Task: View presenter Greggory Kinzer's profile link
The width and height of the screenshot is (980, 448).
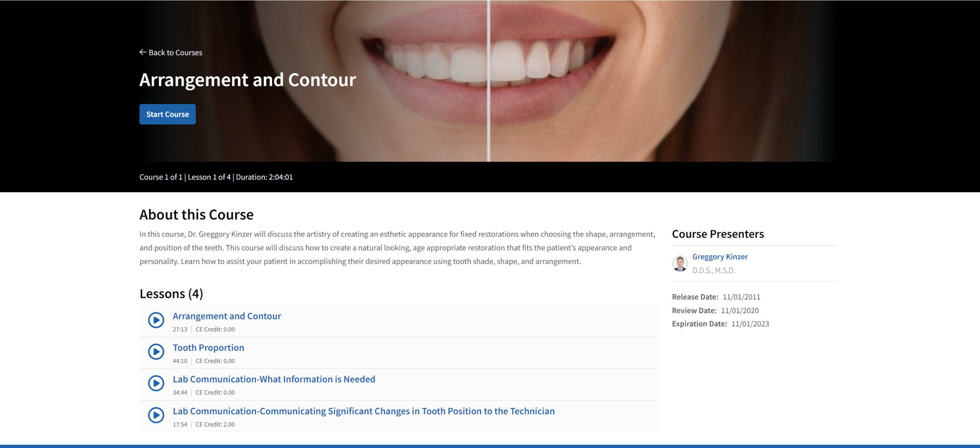Action: [x=720, y=257]
